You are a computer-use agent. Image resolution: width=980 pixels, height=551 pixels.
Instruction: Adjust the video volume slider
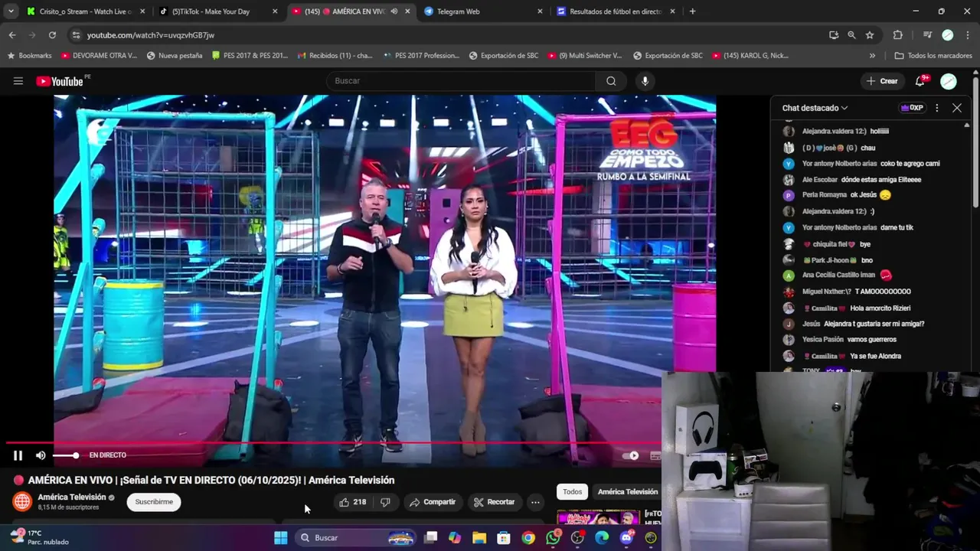pos(65,455)
